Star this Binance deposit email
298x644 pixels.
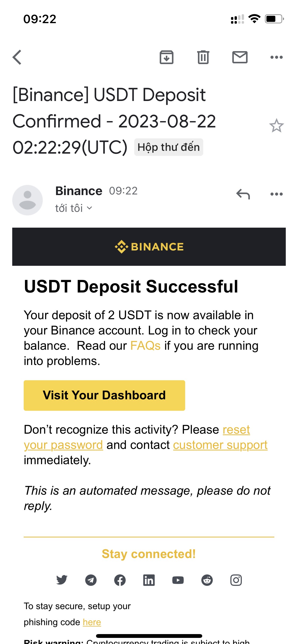click(x=276, y=126)
